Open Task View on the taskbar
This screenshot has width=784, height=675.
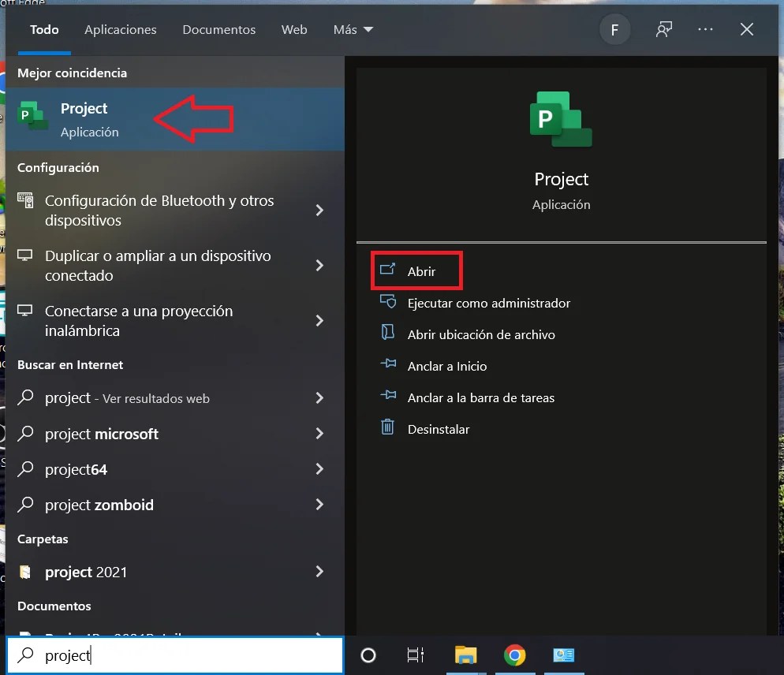click(x=415, y=655)
